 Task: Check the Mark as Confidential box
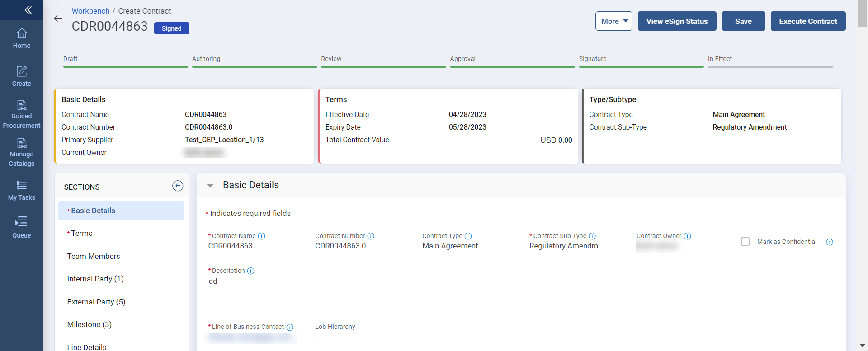[x=745, y=242]
